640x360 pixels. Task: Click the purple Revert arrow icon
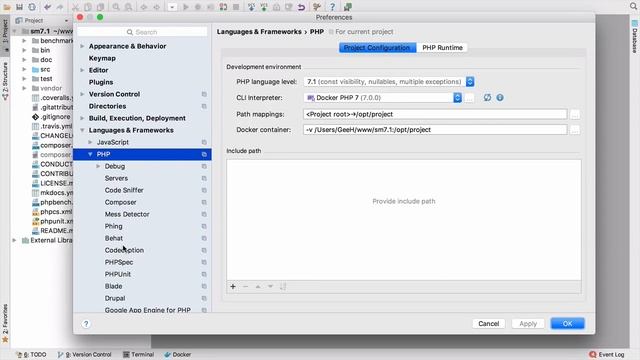pos(301,7)
